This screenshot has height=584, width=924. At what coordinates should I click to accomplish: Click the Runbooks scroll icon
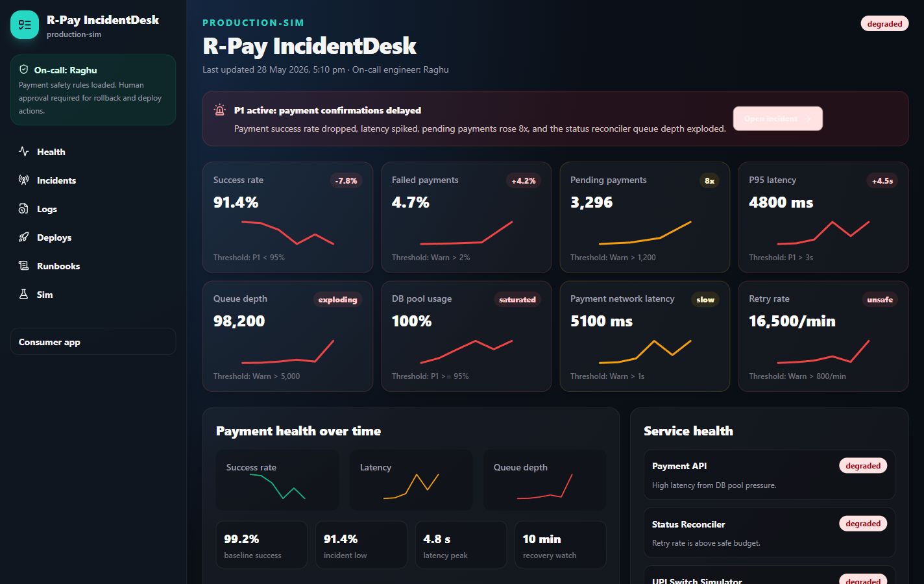pyautogui.click(x=24, y=266)
